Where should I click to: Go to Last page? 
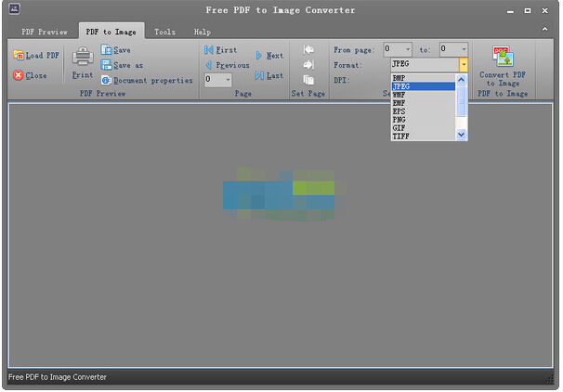point(269,75)
